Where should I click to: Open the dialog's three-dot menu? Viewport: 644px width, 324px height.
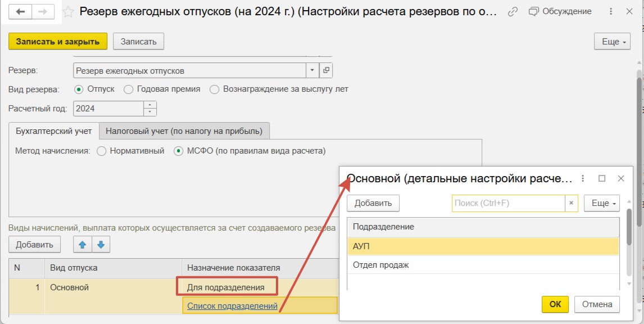point(583,178)
